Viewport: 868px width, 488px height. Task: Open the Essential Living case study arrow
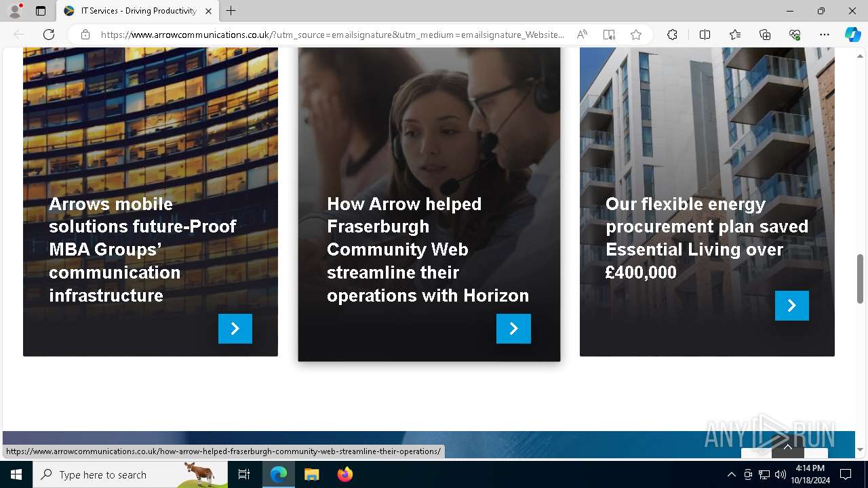[792, 306]
